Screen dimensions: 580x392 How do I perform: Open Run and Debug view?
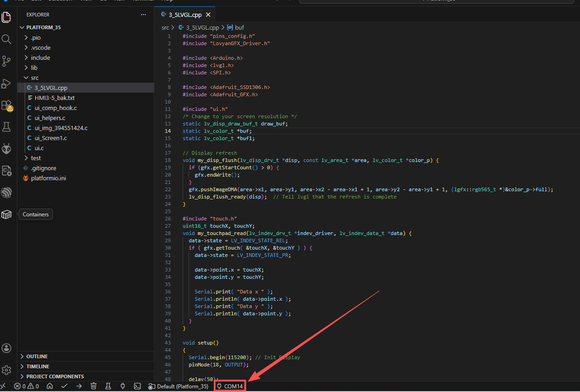pyautogui.click(x=6, y=84)
